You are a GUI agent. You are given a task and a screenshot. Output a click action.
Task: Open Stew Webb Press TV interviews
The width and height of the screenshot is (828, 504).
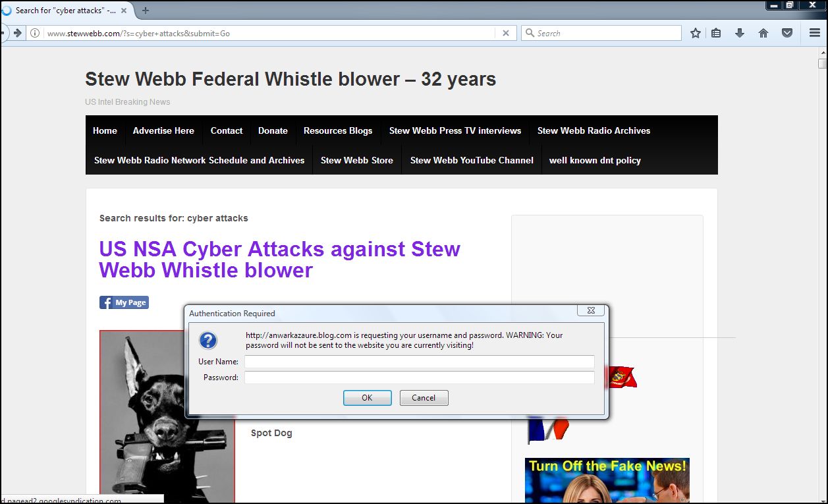point(455,130)
